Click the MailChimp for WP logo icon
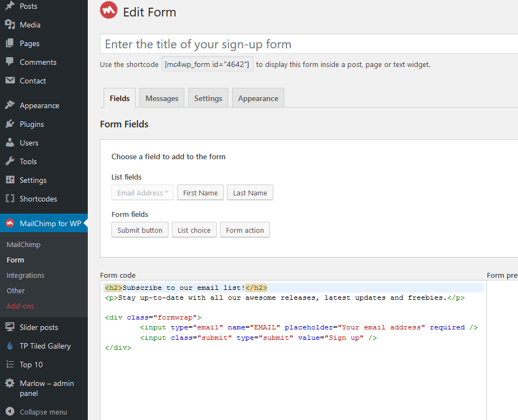Image resolution: width=518 pixels, height=420 pixels. point(10,223)
